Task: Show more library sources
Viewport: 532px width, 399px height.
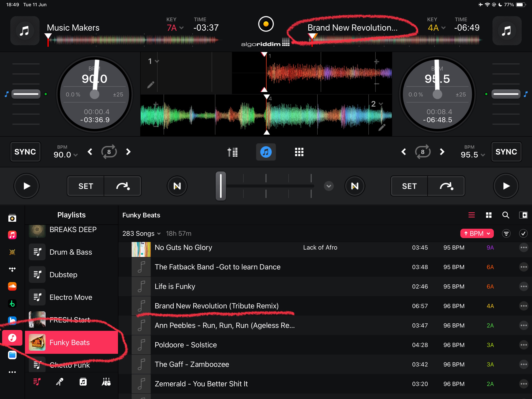Action: 12,372
